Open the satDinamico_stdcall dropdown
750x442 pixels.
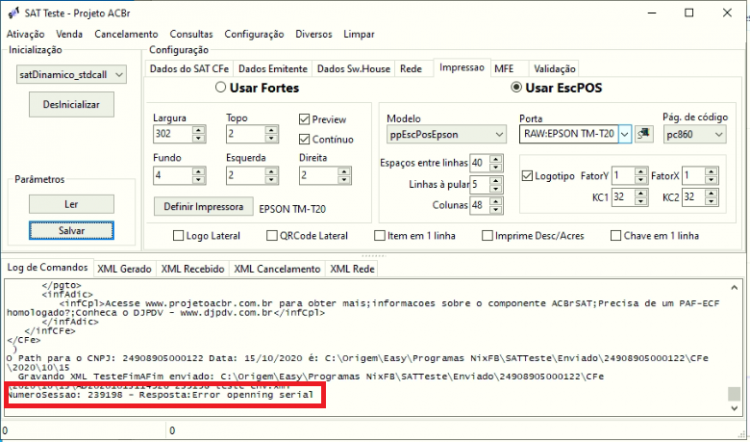pyautogui.click(x=71, y=75)
